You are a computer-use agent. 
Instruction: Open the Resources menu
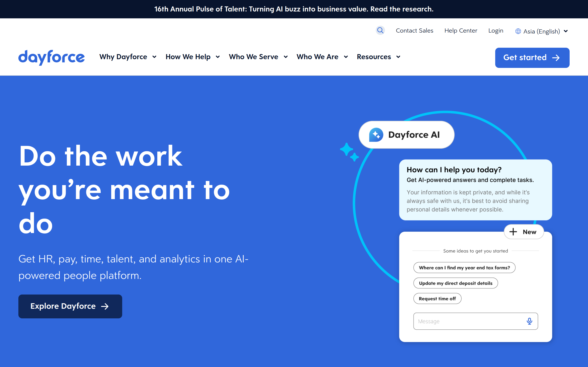(378, 57)
